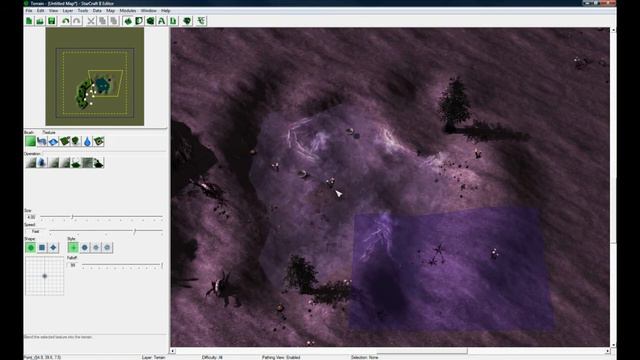Click the zerg-head Test Document toolbar icon
The width and height of the screenshot is (640, 360).
point(187,21)
